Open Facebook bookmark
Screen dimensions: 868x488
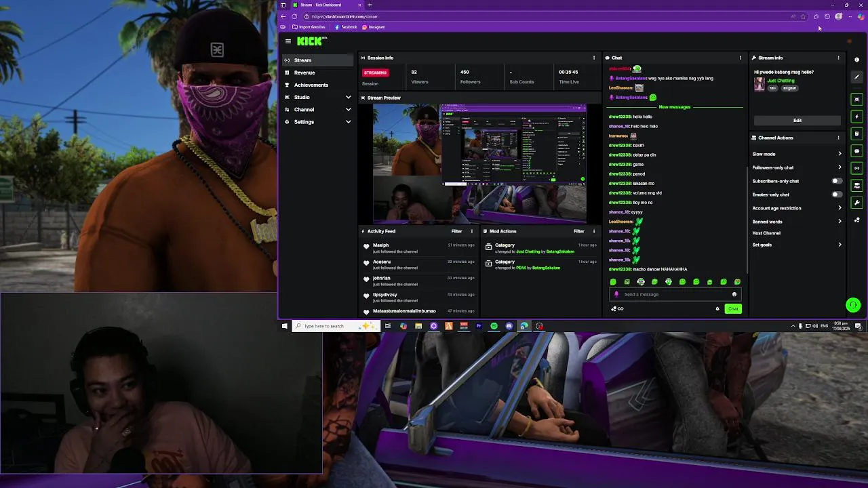click(346, 27)
